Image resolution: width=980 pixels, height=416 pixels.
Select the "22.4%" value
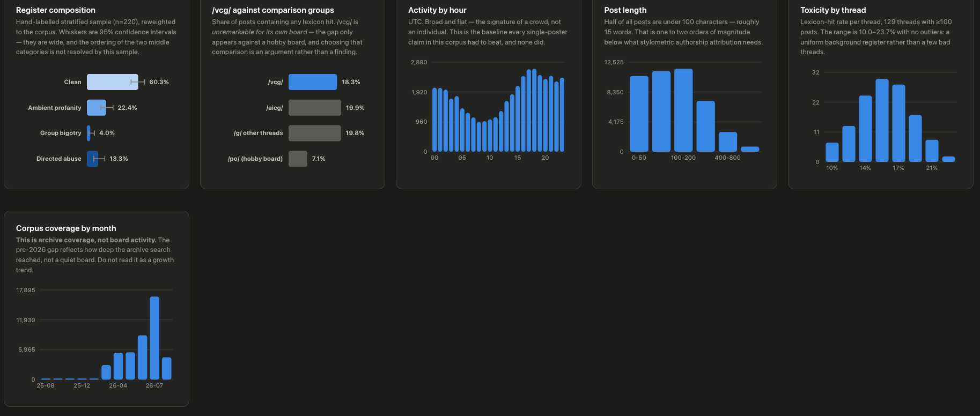(x=128, y=108)
